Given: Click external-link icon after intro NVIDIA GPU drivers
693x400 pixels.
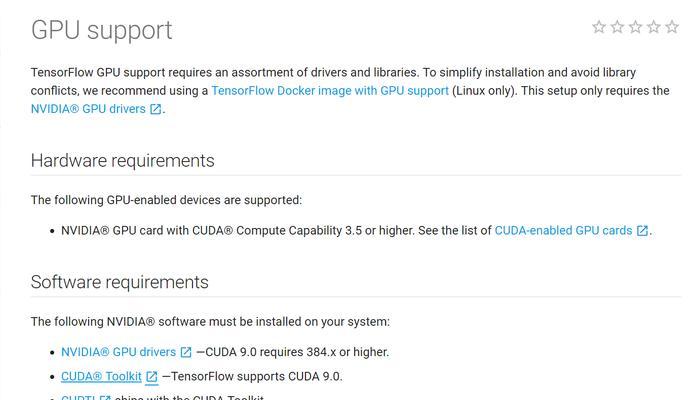Looking at the screenshot, I should pos(156,109).
